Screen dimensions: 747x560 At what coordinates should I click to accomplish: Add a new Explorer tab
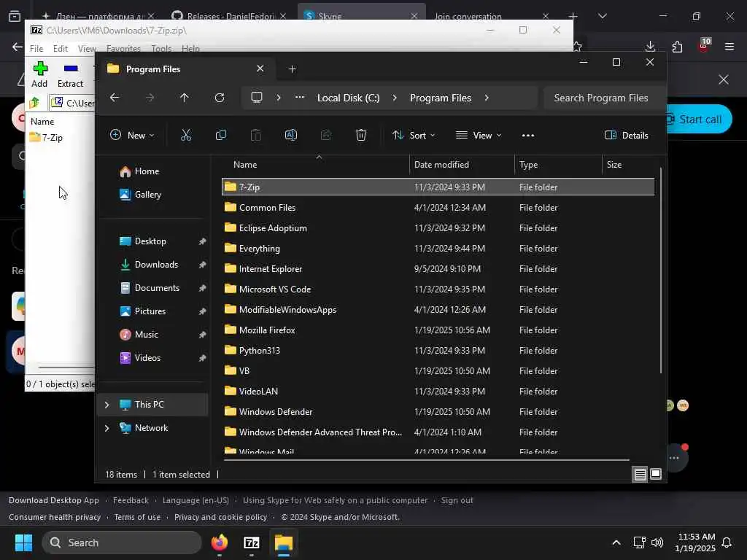point(292,69)
